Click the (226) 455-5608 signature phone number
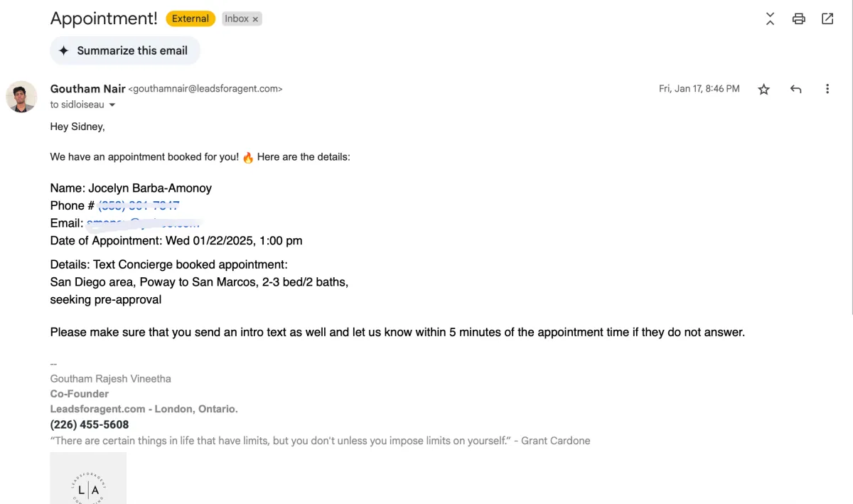Viewport: 853px width, 504px height. point(90,425)
